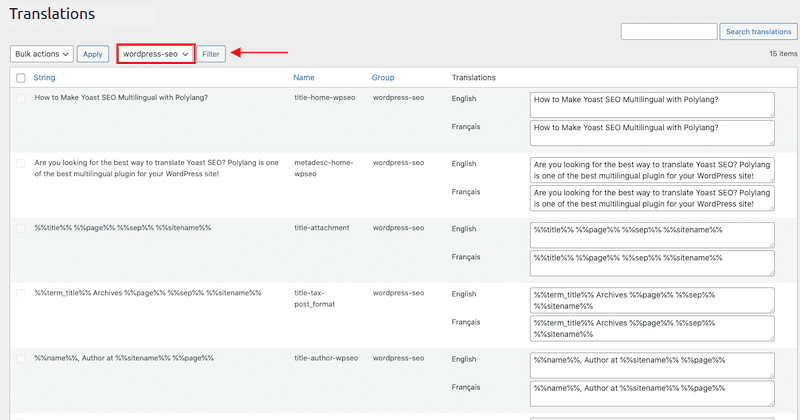
Task: Sort table by Group column header
Action: coord(383,78)
